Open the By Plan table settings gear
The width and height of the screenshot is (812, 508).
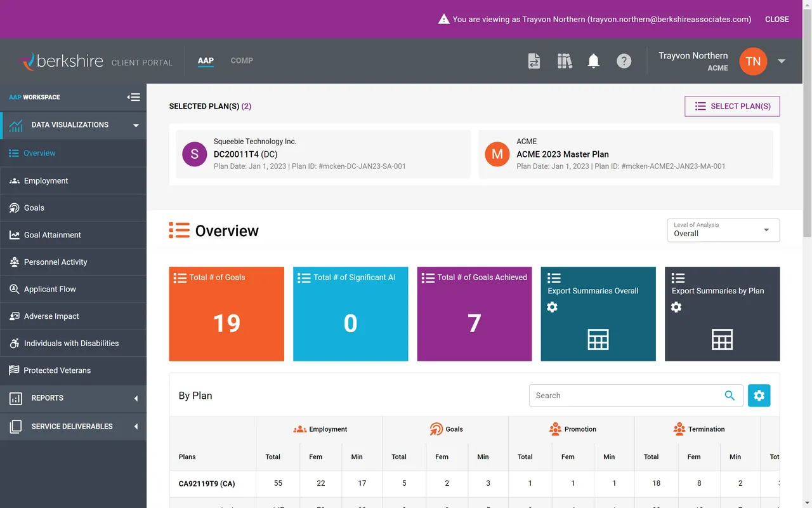click(759, 395)
